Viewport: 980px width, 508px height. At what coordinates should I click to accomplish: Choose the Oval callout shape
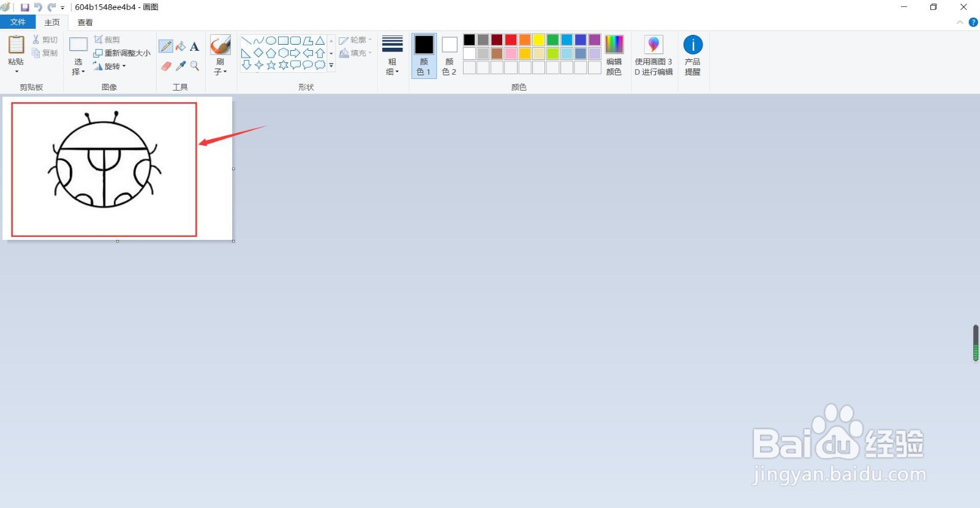tap(307, 65)
